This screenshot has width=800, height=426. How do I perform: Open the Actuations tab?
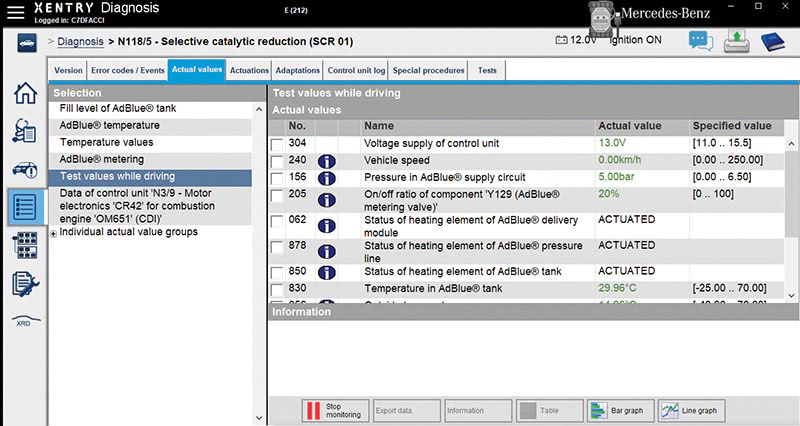pyautogui.click(x=249, y=70)
